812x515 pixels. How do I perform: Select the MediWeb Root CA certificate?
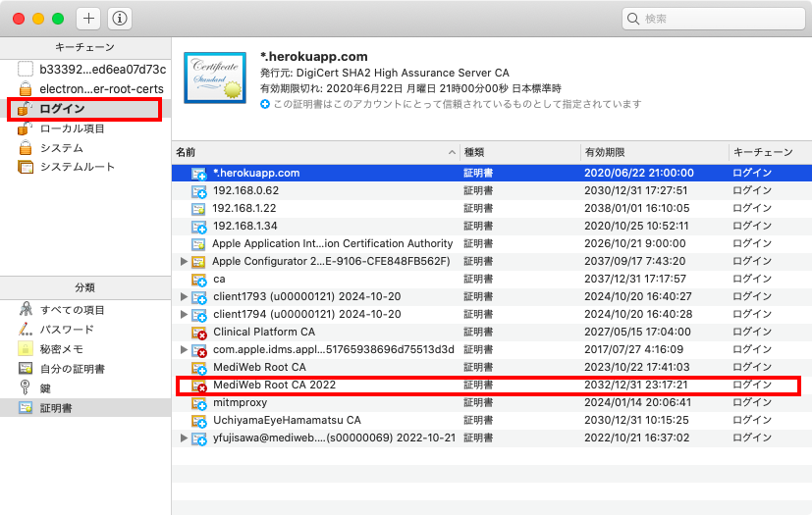(x=492, y=367)
